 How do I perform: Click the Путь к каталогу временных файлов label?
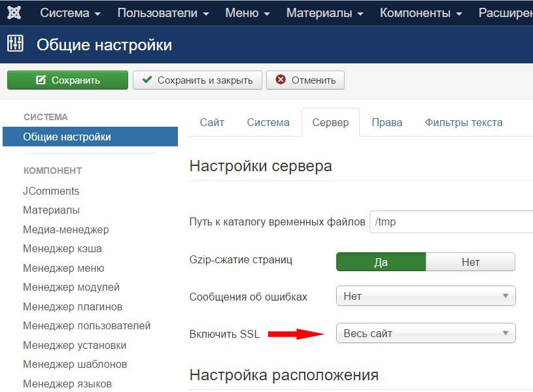click(x=277, y=222)
